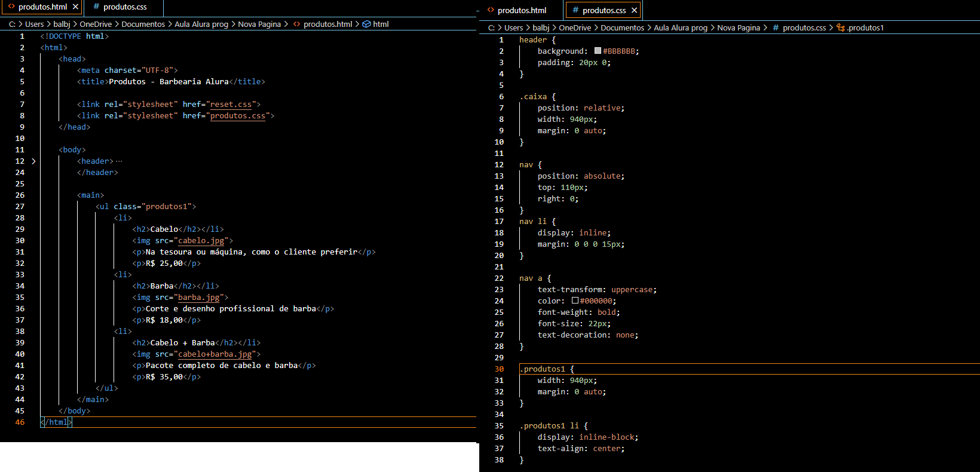Follow the cabelo+barba.jpg image source link

tap(215, 354)
